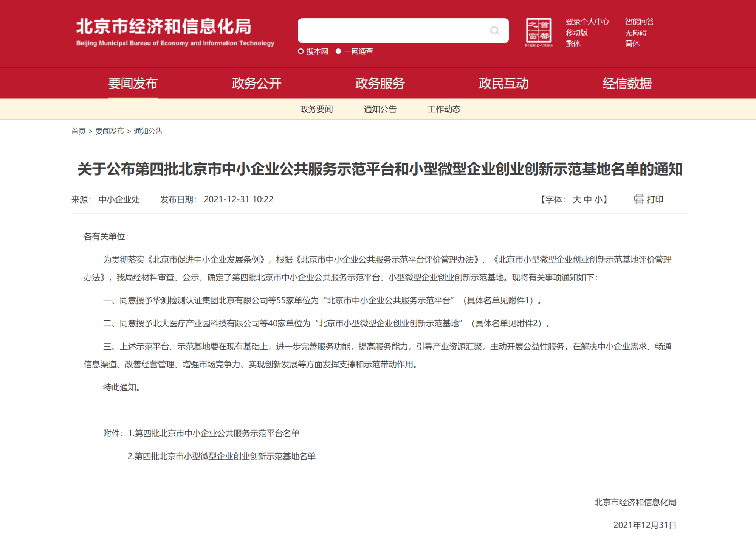
Task: Open the 要闻发布 main navigation tab
Action: pyautogui.click(x=133, y=83)
